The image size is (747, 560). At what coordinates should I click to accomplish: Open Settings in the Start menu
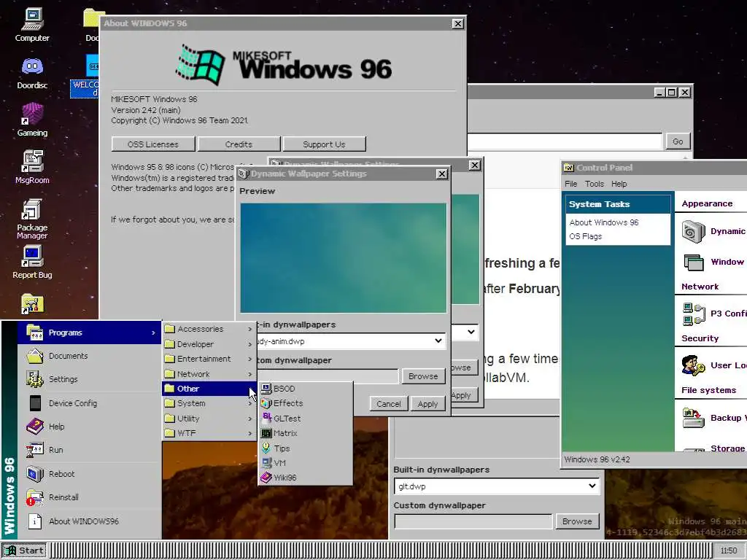(89, 379)
